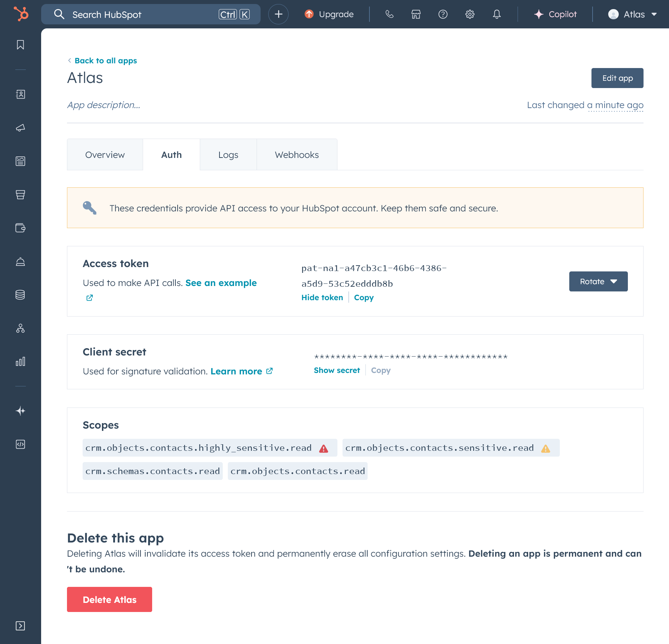
Task: Hide the access token
Action: click(322, 297)
